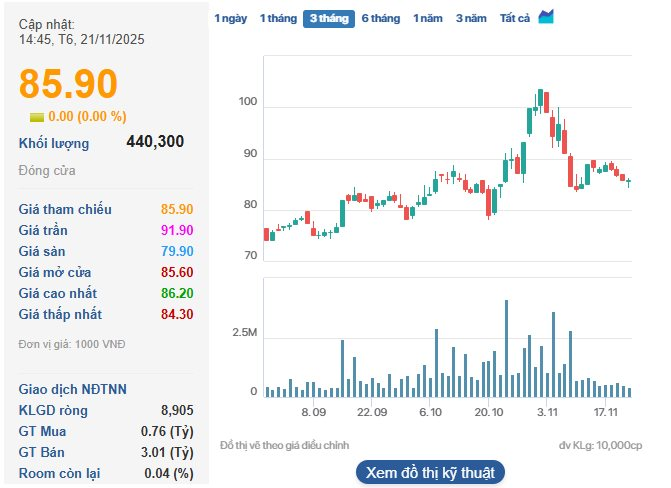Click the large 85.90 current price
671x488 pixels.
click(x=68, y=84)
